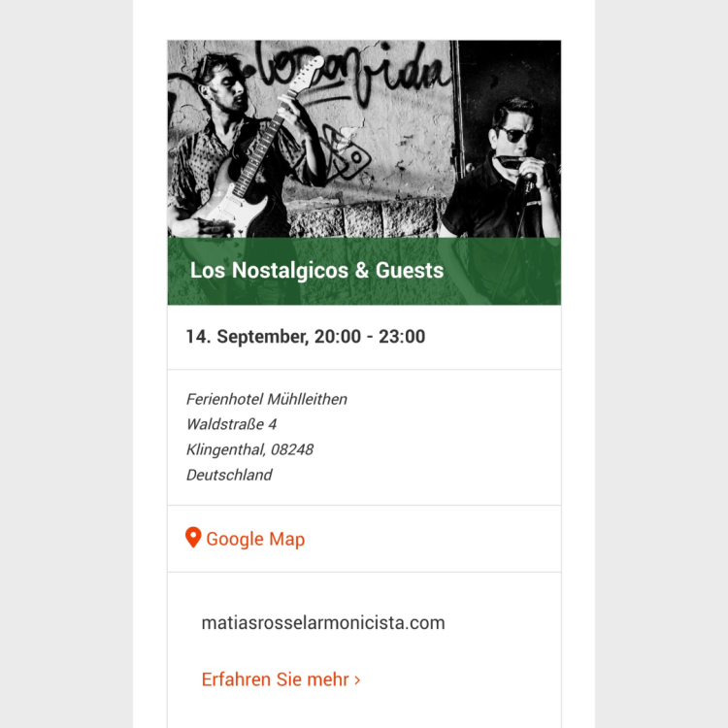Click the chevron after Erfahren Sie mehr
The height and width of the screenshot is (728, 728).
(x=357, y=680)
